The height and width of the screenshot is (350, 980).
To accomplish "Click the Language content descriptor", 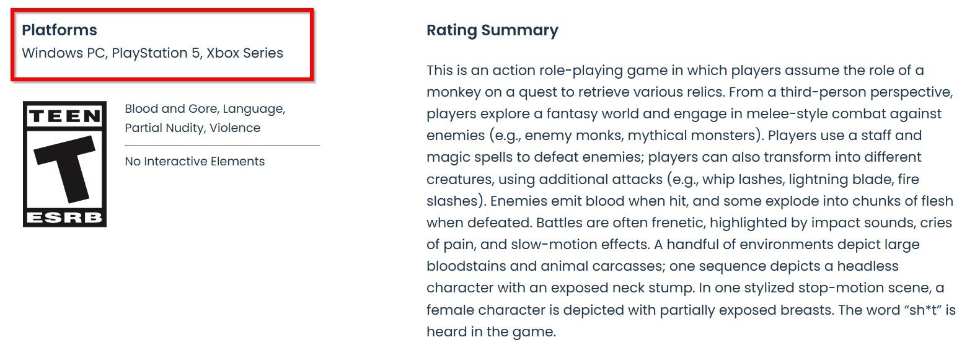I will (253, 109).
